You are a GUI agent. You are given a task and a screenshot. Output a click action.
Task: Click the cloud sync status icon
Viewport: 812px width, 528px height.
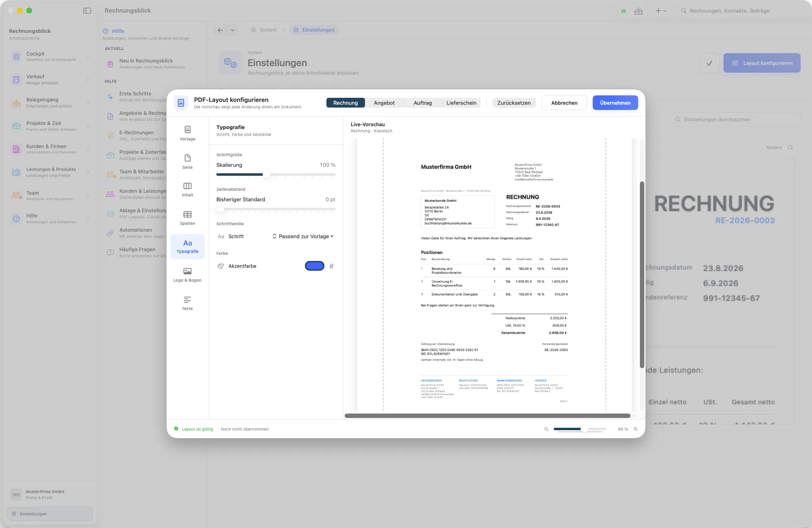point(624,11)
